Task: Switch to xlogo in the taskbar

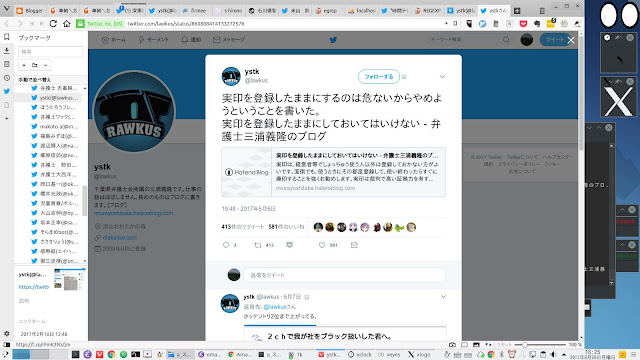Action: pos(419,354)
